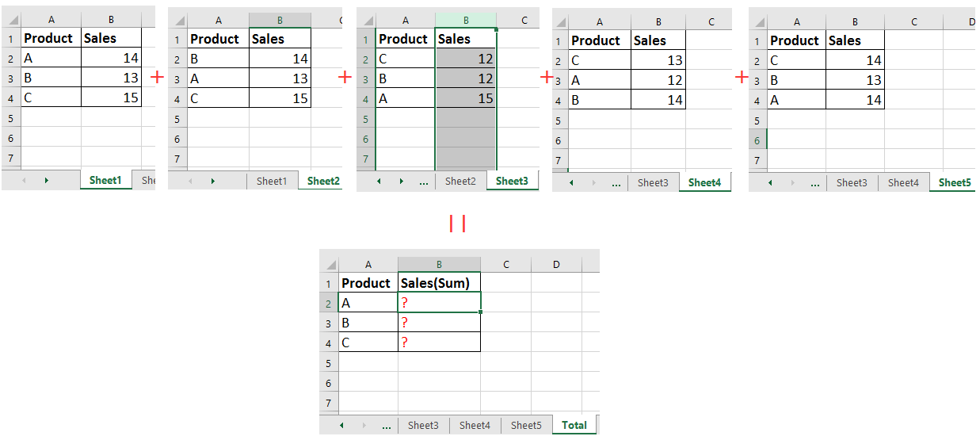The image size is (980, 440).
Task: Click previous-sheet arrow beside the Total tab bar
Action: point(341,426)
